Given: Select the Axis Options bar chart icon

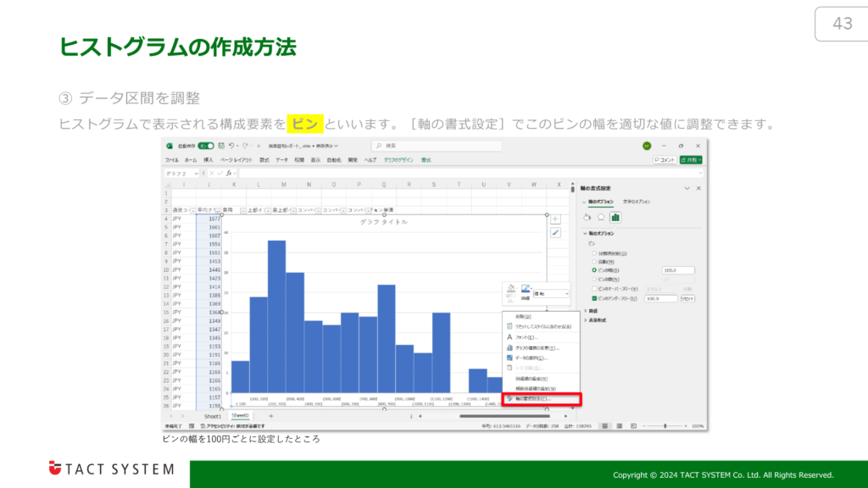Looking at the screenshot, I should pyautogui.click(x=615, y=218).
